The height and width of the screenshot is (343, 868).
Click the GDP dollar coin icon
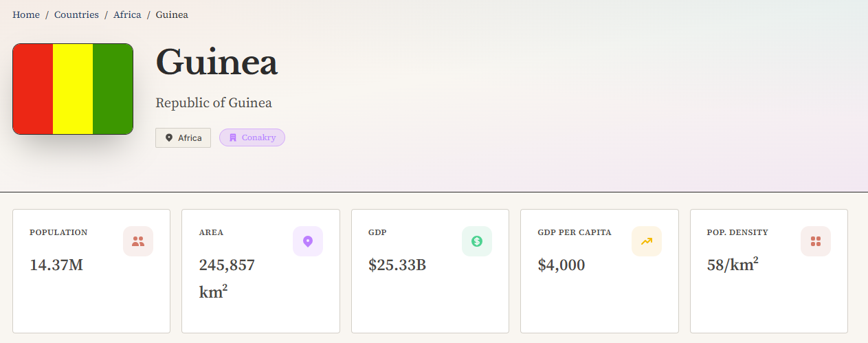pos(477,241)
